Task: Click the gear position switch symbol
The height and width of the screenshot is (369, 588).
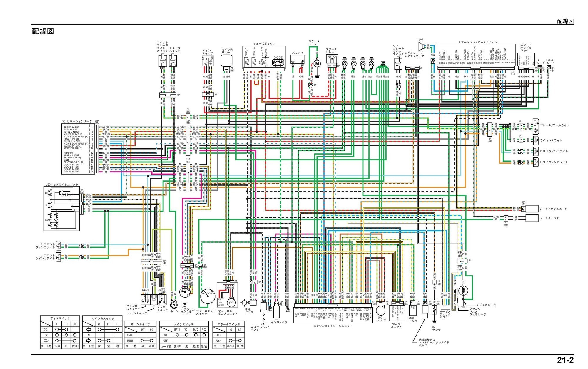Action: click(185, 293)
